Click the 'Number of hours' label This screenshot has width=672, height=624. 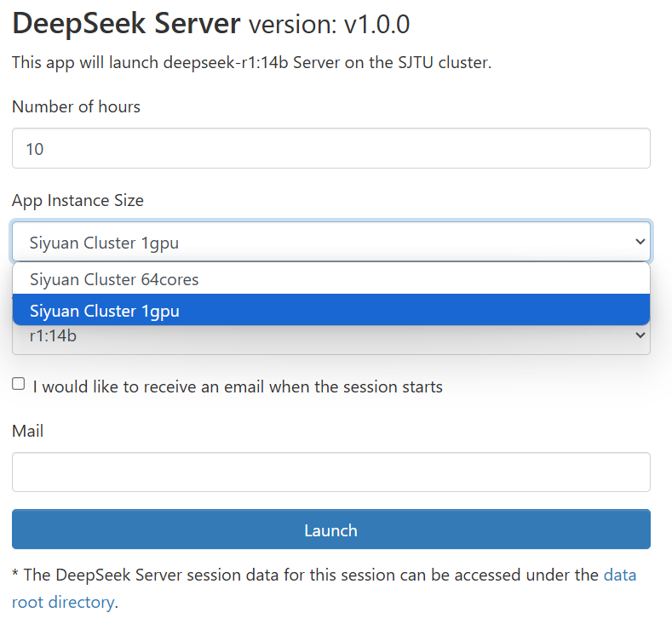[77, 106]
